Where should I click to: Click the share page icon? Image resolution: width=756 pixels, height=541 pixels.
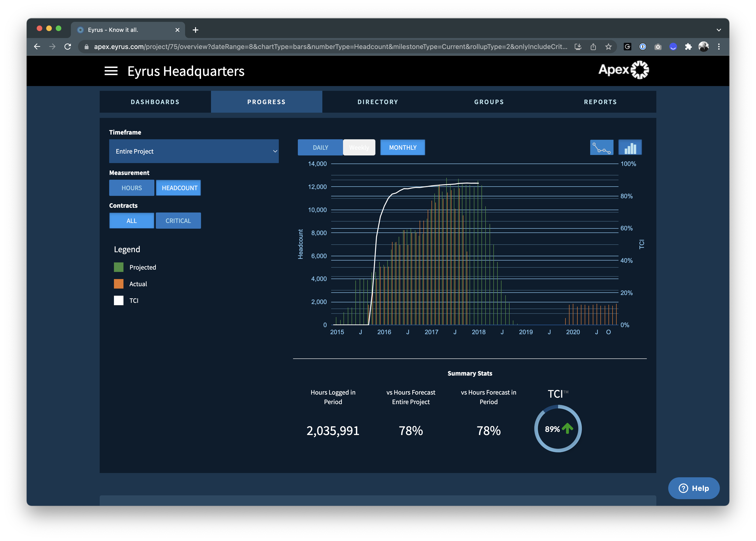[x=593, y=47]
